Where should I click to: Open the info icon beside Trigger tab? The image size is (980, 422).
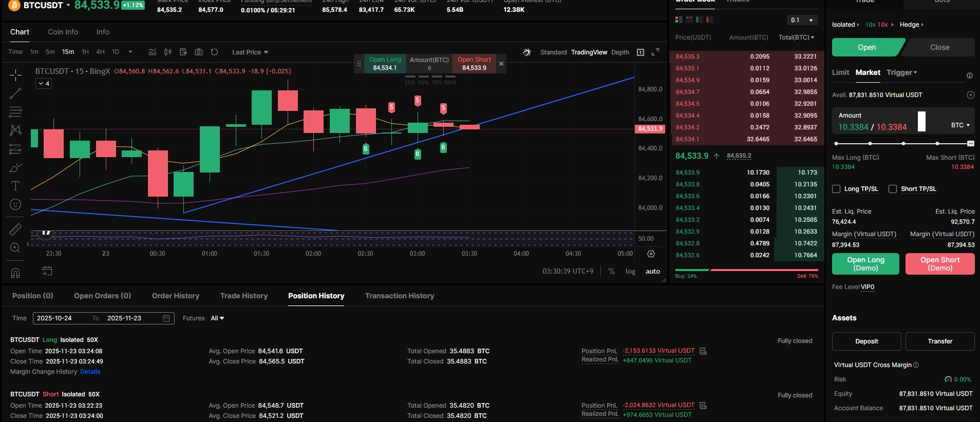tap(970, 75)
